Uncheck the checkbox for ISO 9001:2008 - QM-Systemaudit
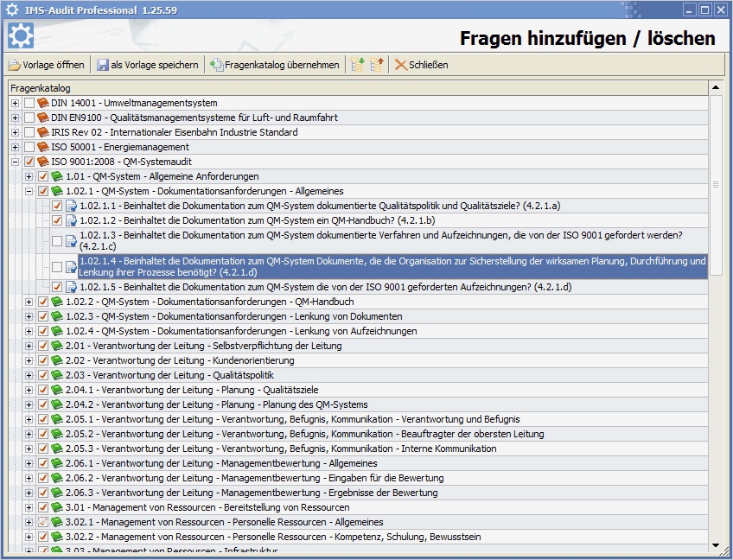This screenshot has width=733, height=560. (x=30, y=162)
